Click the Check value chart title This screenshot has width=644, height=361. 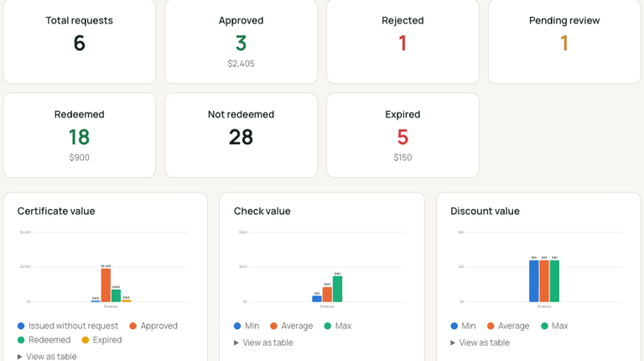(262, 211)
